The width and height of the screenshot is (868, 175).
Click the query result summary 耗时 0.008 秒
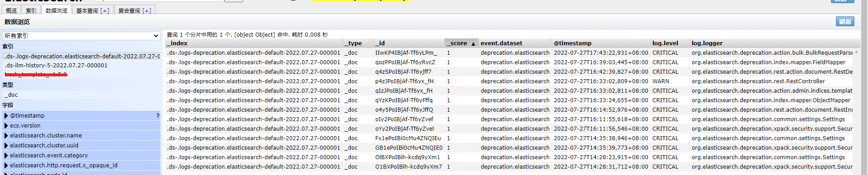[x=310, y=35]
